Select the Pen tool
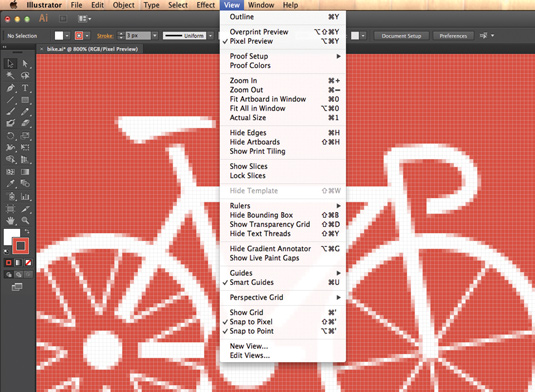The height and width of the screenshot is (392, 535). pyautogui.click(x=10, y=88)
